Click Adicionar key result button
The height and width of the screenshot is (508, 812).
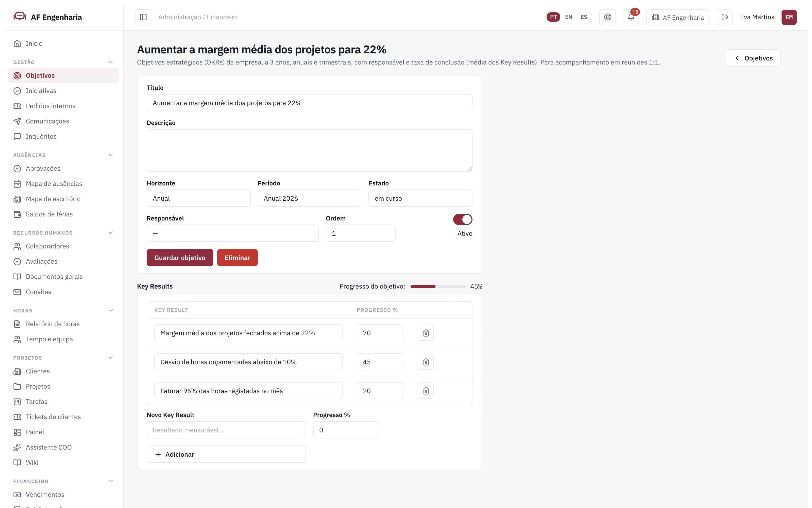click(226, 454)
